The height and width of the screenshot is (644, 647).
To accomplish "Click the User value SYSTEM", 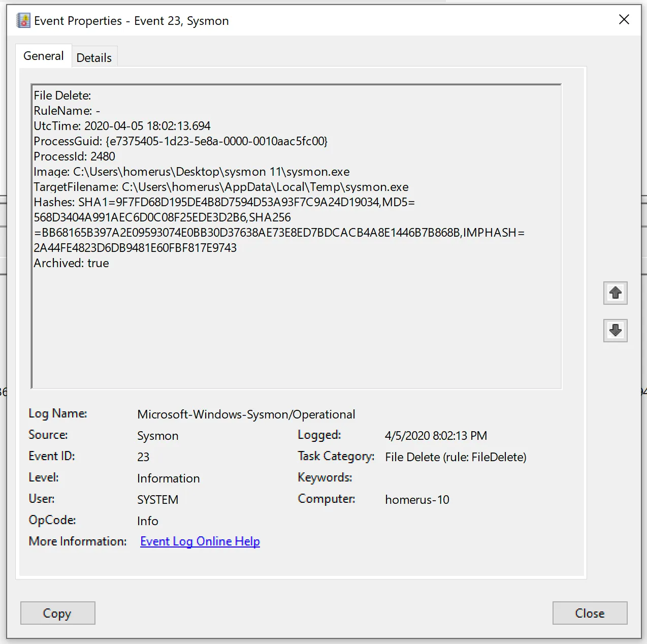I will [157, 499].
